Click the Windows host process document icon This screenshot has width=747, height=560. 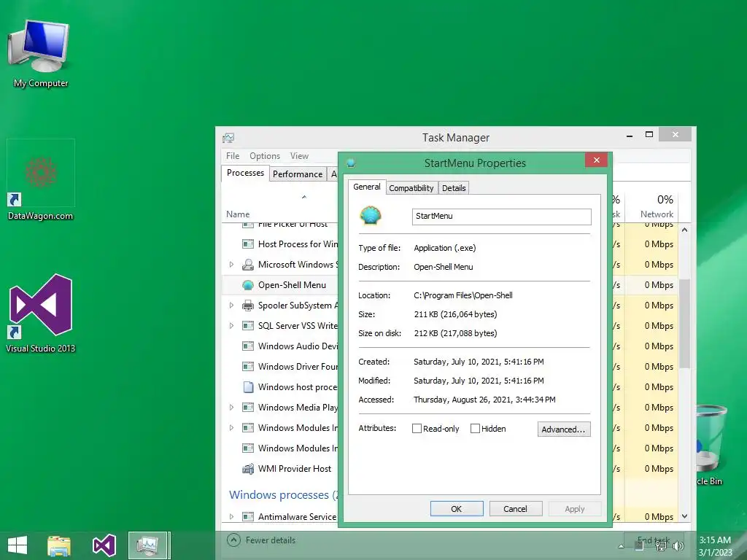(x=248, y=386)
